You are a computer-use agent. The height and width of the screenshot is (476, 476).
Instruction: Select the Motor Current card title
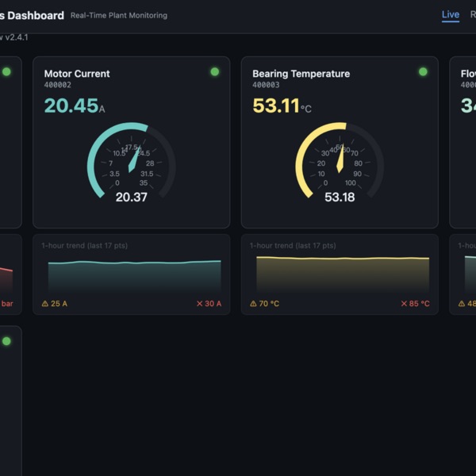tap(77, 74)
